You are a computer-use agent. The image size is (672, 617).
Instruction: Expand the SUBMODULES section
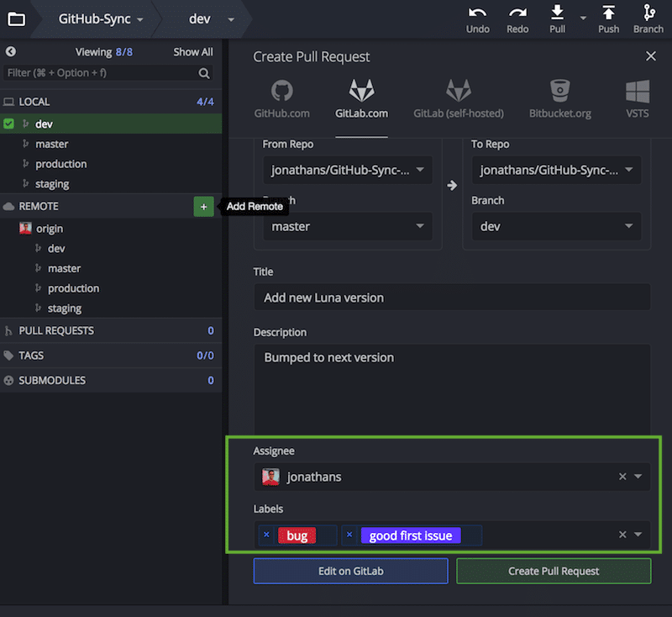pos(111,380)
